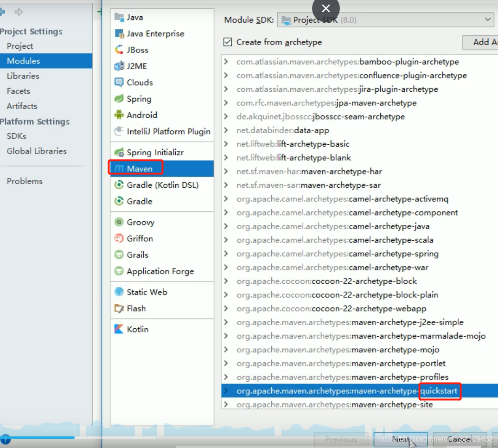The height and width of the screenshot is (448, 498).
Task: Select maven-archetype-profiles archetype
Action: tap(359, 377)
